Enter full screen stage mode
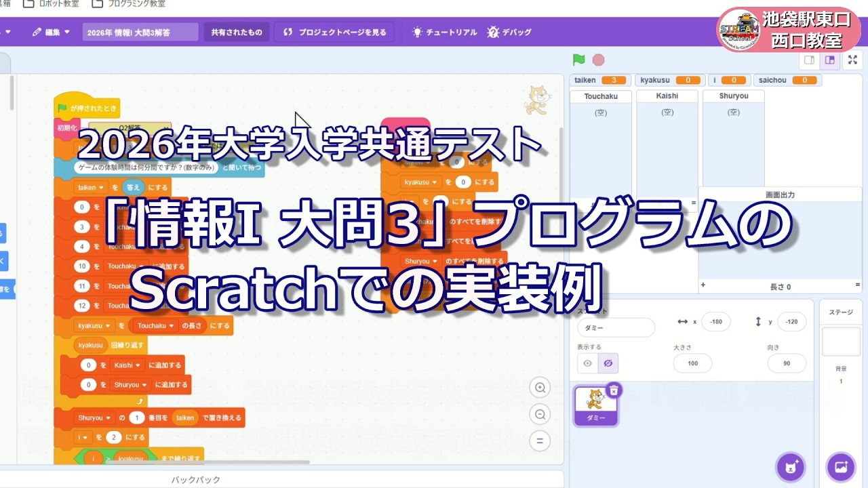Image resolution: width=868 pixels, height=488 pixels. [852, 60]
